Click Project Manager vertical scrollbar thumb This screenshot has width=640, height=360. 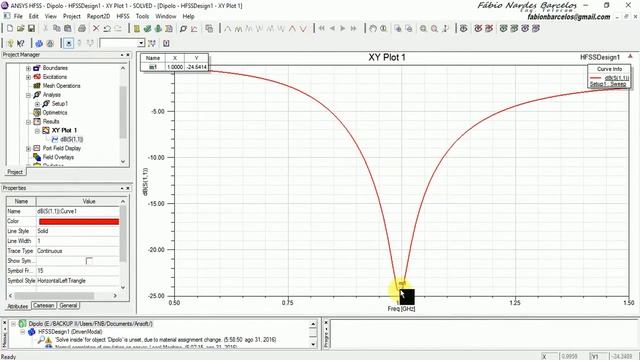click(x=123, y=112)
